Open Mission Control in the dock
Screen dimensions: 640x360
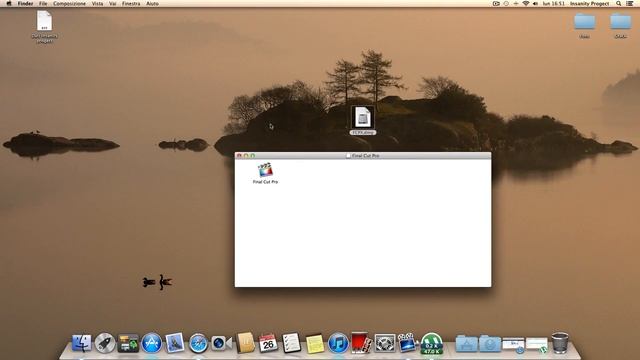pyautogui.click(x=128, y=343)
